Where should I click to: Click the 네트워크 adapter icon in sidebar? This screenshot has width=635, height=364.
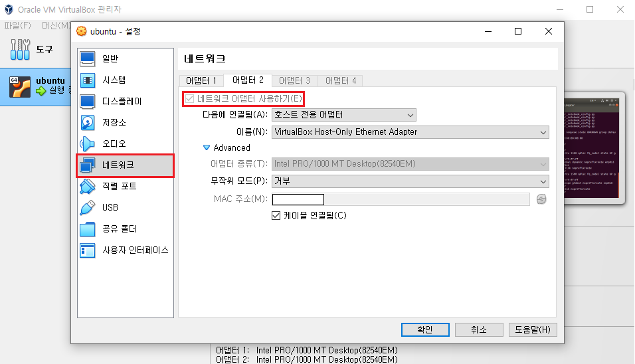(88, 165)
